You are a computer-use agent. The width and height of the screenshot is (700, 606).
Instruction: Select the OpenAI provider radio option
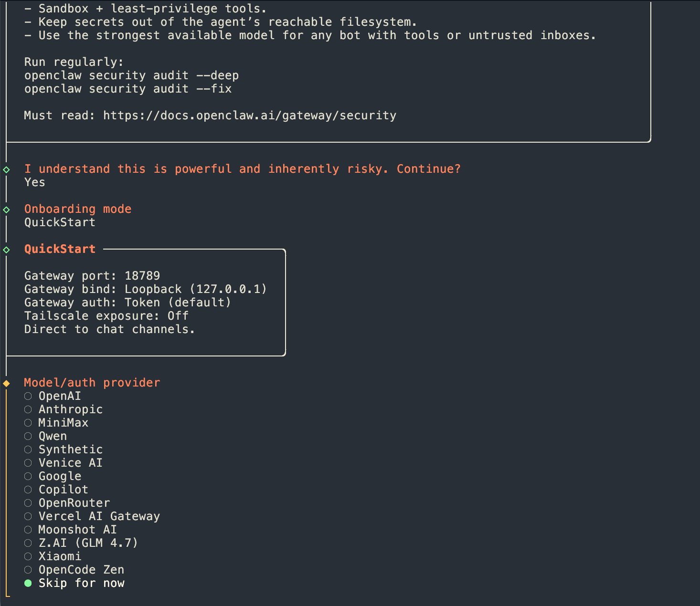pos(28,396)
